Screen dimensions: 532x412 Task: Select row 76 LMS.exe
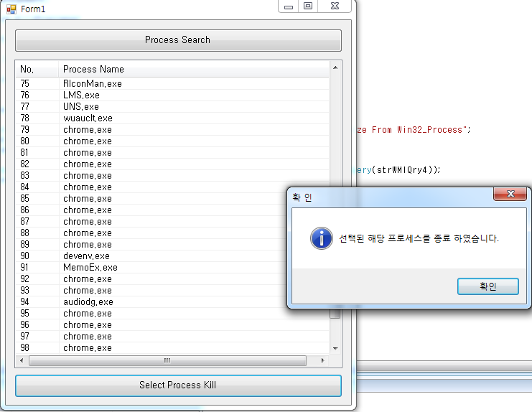[x=172, y=95]
